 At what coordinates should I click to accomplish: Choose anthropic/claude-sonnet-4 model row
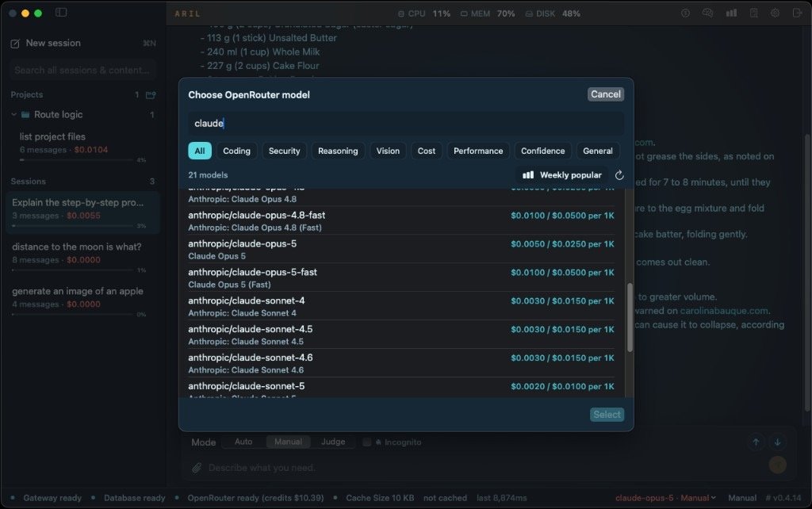401,306
